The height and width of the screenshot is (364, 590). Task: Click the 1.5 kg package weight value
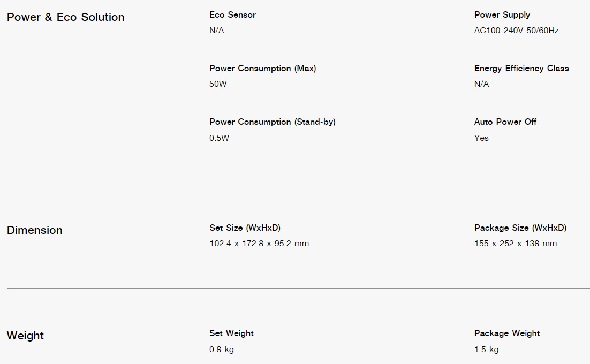click(x=487, y=350)
